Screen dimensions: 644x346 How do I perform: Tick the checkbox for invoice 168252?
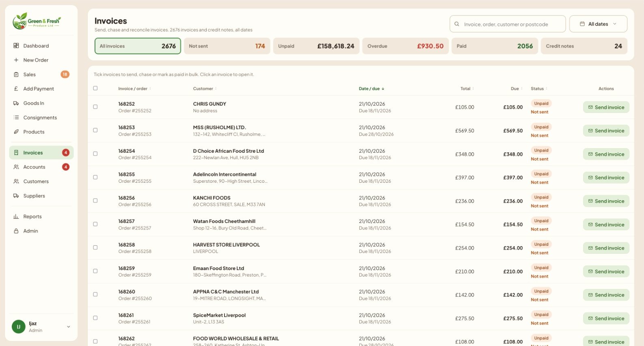[95, 107]
